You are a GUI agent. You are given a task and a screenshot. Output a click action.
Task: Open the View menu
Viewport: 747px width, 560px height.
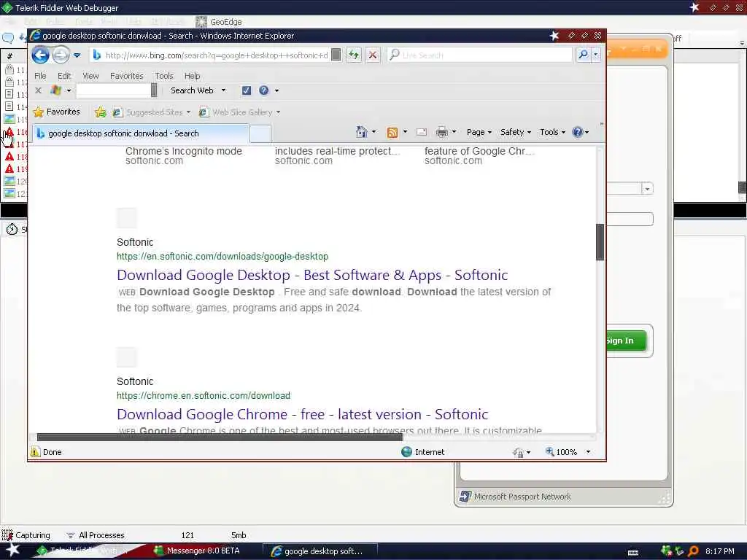[x=90, y=76]
